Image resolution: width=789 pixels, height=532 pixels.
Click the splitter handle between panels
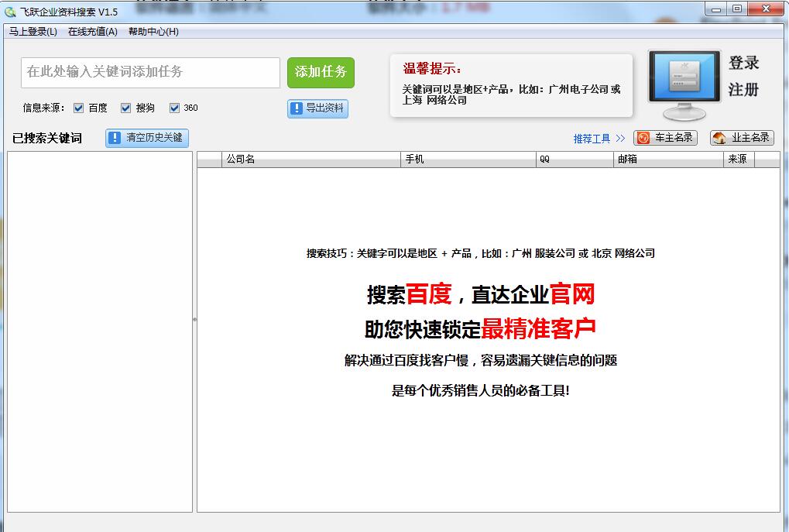[x=194, y=319]
